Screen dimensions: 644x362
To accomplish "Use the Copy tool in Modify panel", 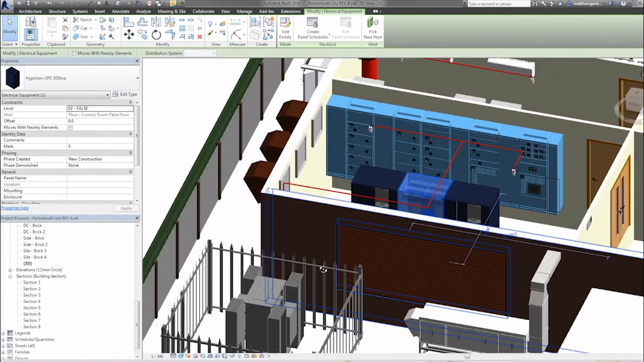I will coord(142,34).
